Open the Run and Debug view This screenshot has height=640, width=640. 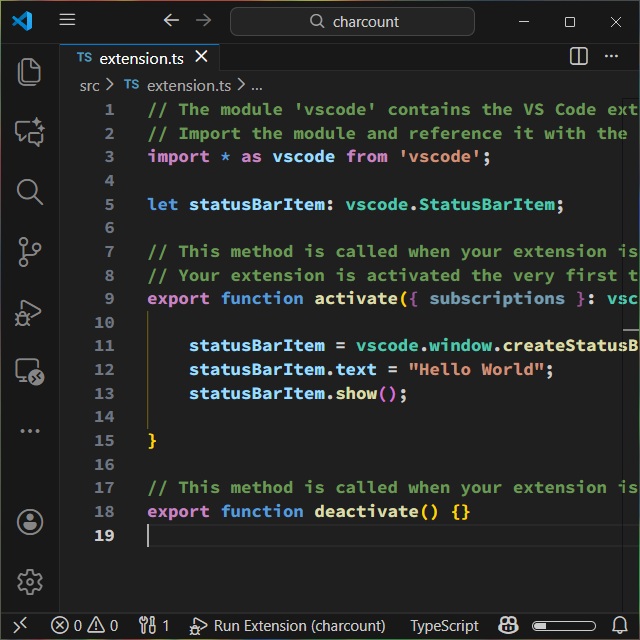pyautogui.click(x=30, y=312)
